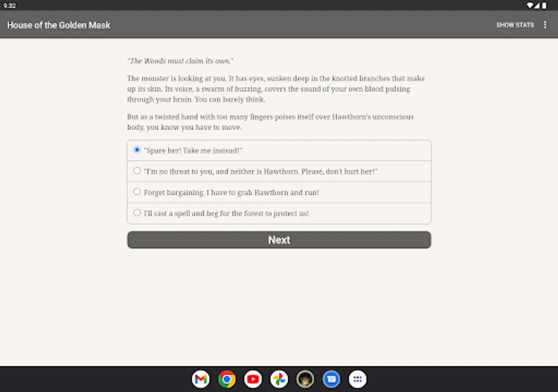Launch the Chrome browser icon
The height and width of the screenshot is (392, 558).
click(x=227, y=379)
